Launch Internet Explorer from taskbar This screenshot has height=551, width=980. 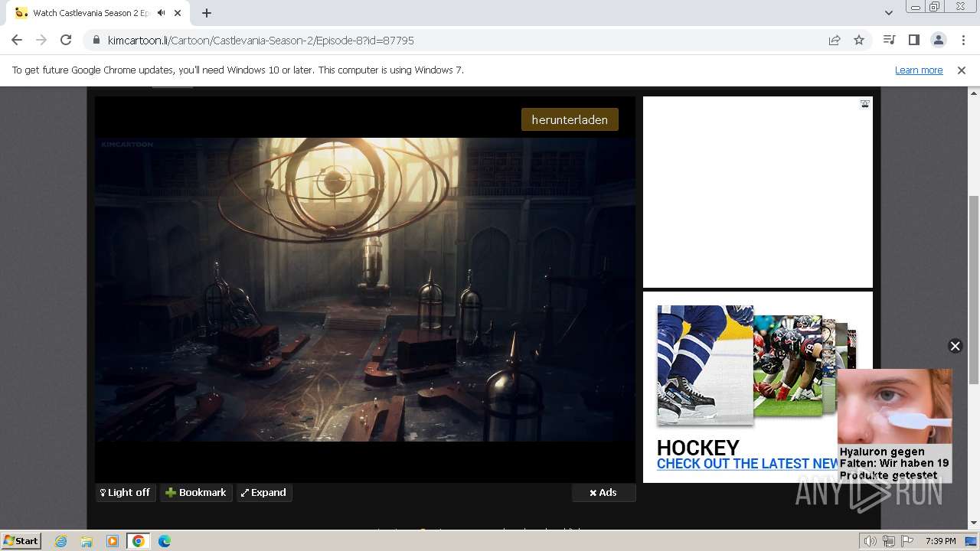(x=60, y=541)
